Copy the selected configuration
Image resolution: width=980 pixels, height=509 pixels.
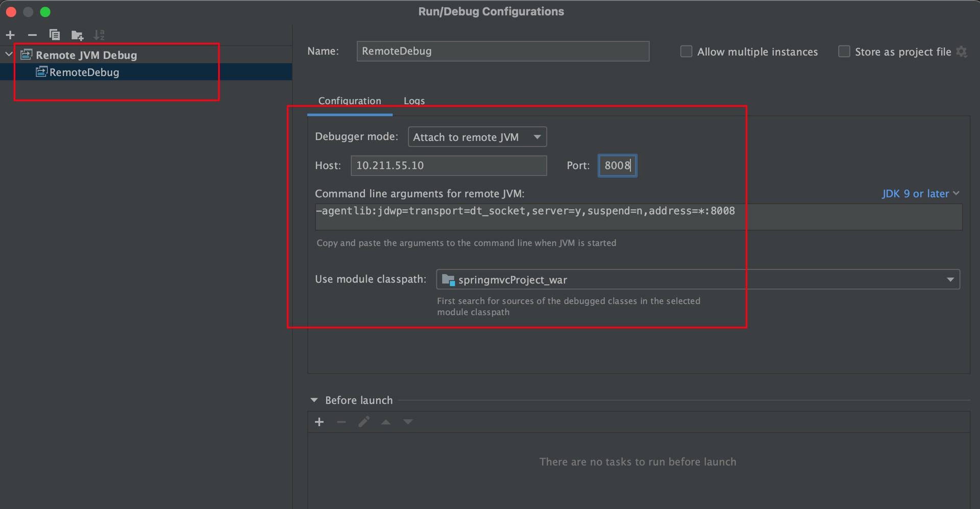(55, 35)
